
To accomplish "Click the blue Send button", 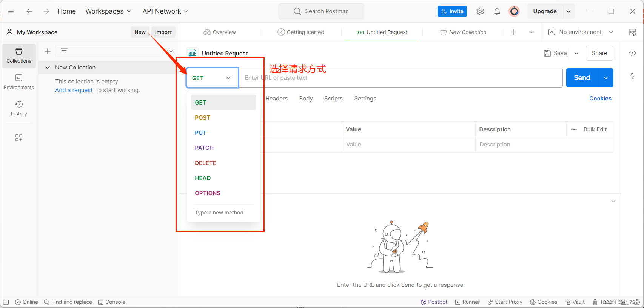I will [582, 78].
